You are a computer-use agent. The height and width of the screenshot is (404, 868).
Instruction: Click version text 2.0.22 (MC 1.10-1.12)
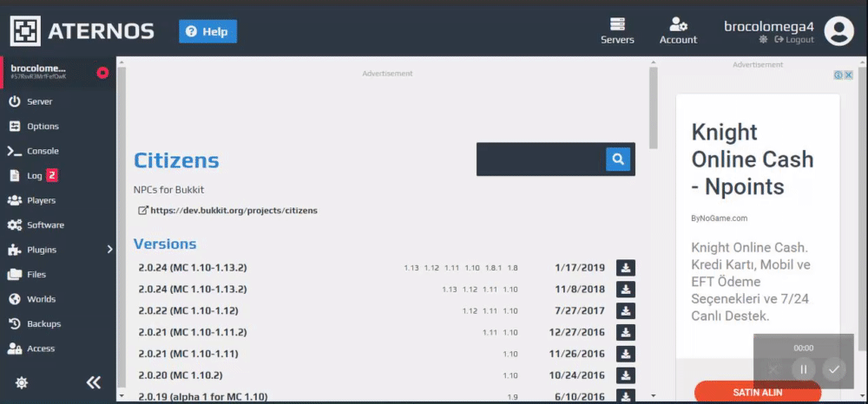pyautogui.click(x=188, y=310)
